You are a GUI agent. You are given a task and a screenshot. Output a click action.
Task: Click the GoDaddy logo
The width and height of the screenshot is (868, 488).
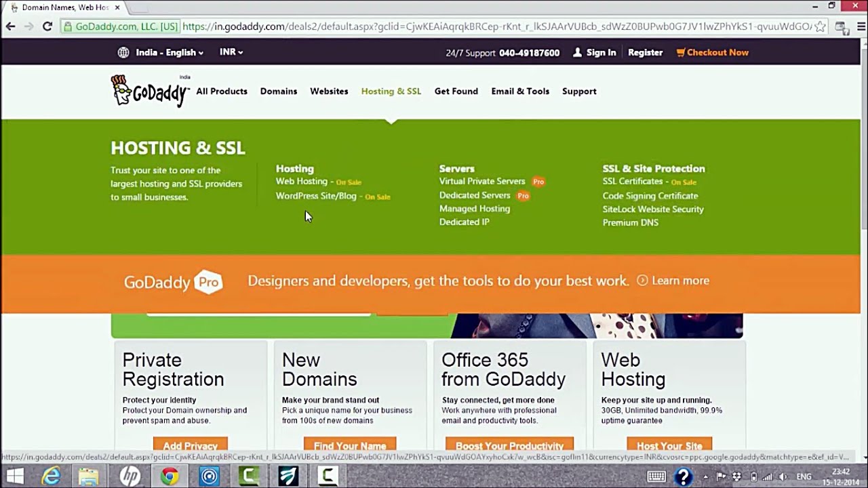(x=151, y=91)
